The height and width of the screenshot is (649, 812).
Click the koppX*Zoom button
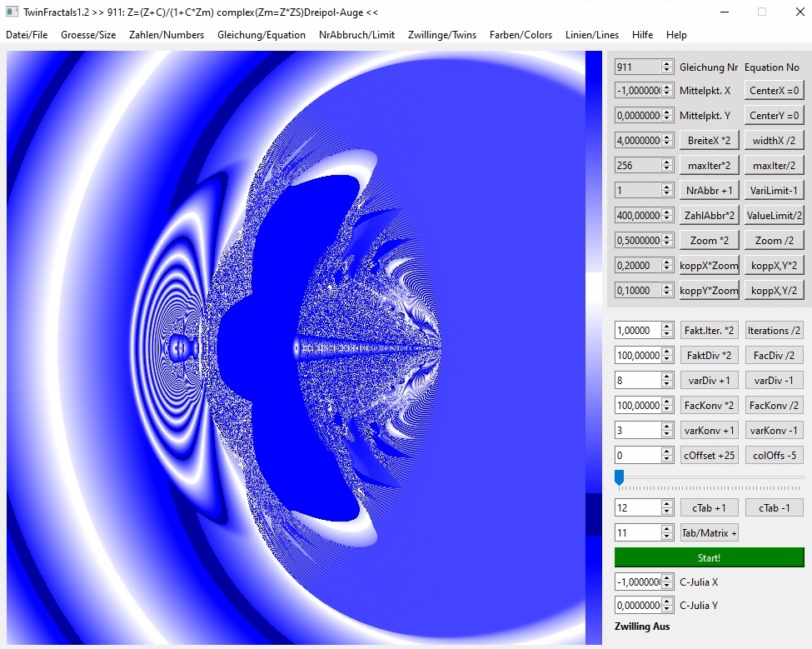coord(709,265)
